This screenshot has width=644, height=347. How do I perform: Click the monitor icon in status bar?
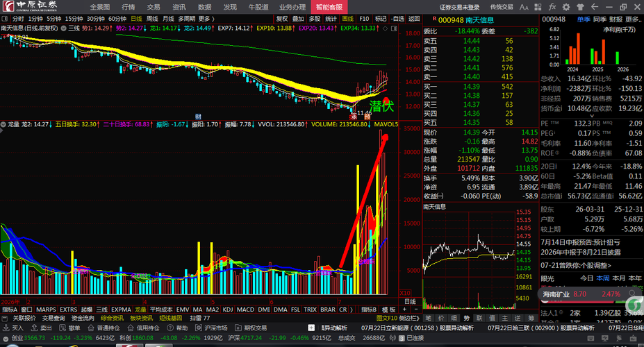(604, 338)
